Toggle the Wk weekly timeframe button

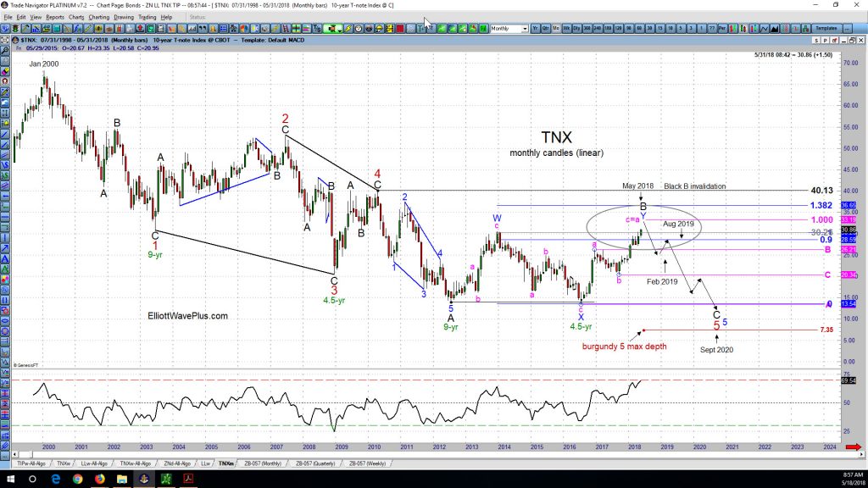pyautogui.click(x=567, y=28)
